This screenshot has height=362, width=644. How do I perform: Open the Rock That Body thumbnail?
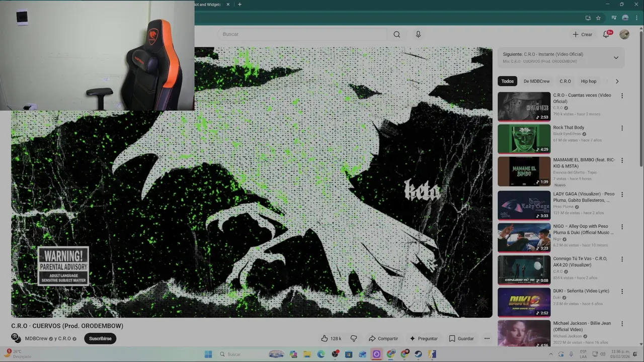pyautogui.click(x=524, y=139)
